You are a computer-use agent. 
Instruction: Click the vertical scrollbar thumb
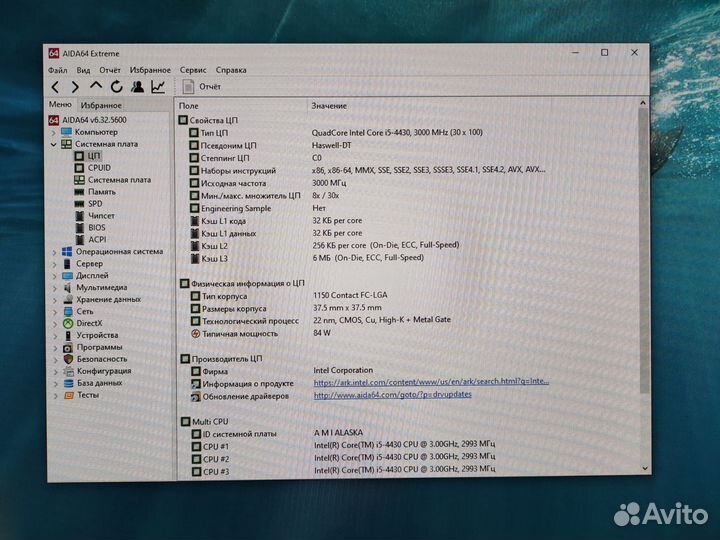[x=644, y=250]
